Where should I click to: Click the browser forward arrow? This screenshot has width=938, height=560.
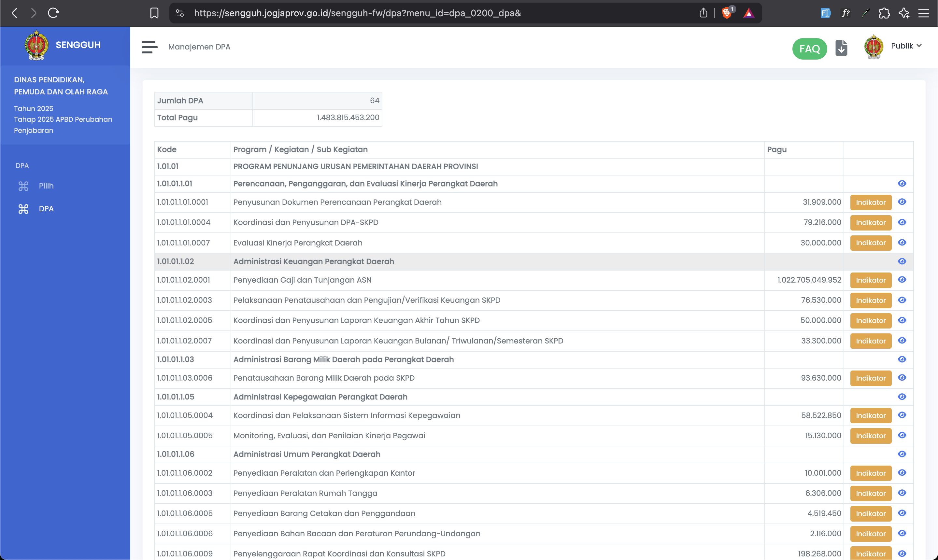tap(34, 13)
